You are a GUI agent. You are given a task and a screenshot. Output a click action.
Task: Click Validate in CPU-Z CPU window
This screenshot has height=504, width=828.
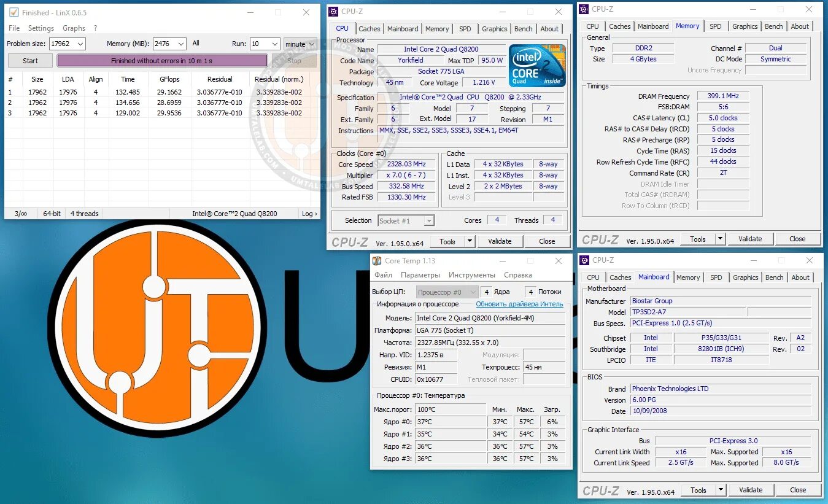pos(500,241)
